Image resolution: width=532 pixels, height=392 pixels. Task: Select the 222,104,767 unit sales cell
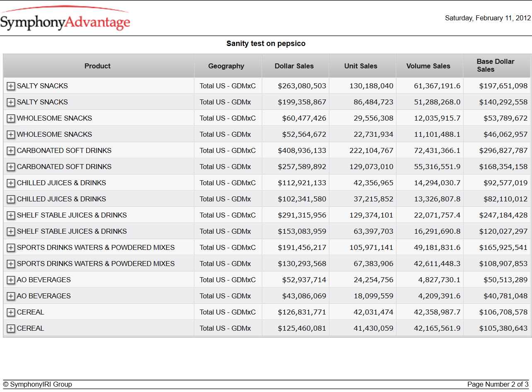tap(363, 150)
